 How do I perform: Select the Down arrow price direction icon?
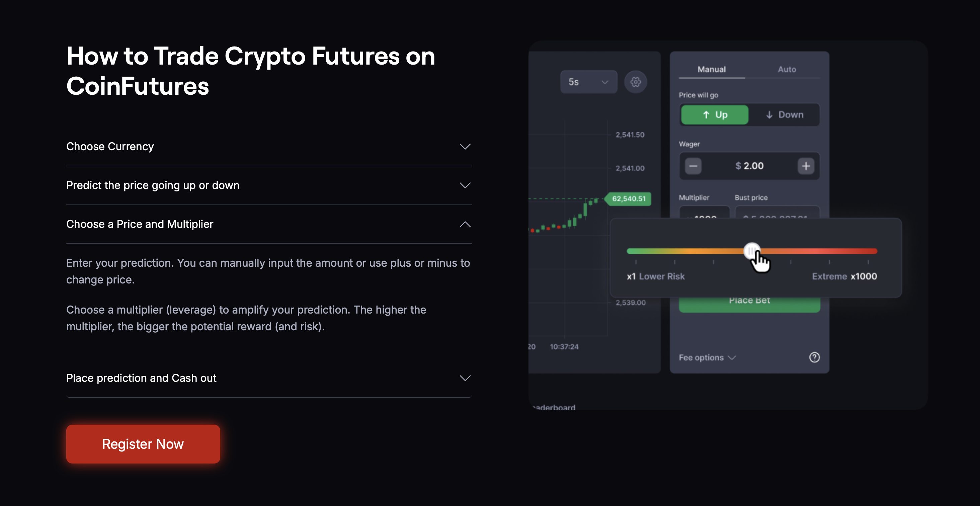pyautogui.click(x=769, y=114)
